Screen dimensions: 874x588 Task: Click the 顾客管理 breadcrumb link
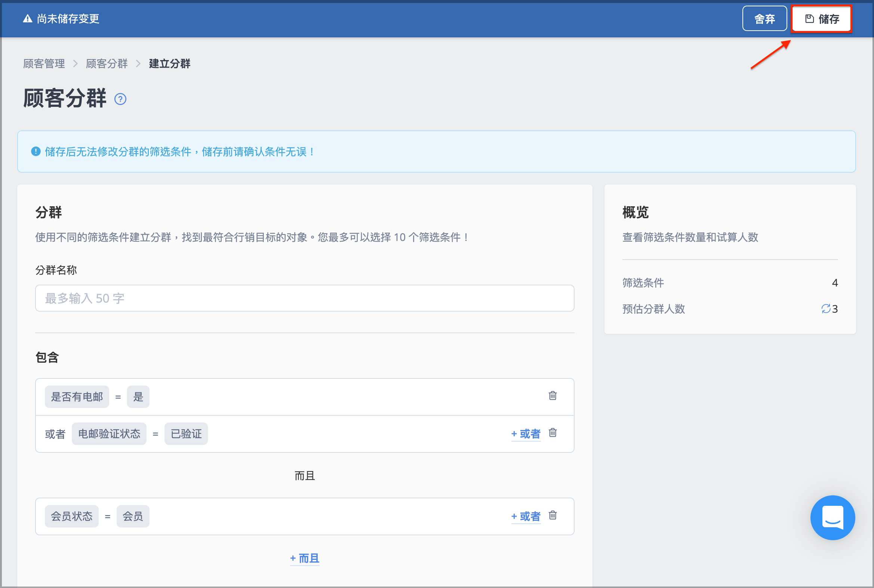pyautogui.click(x=44, y=64)
